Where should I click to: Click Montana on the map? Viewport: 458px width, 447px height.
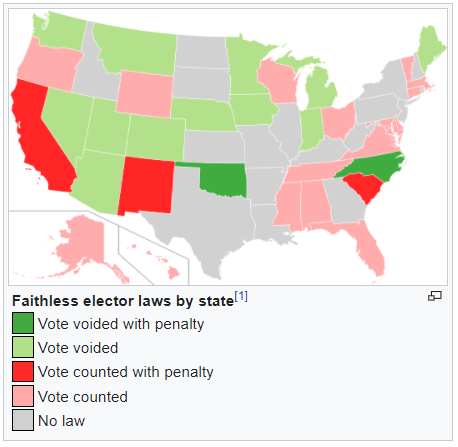coord(137,50)
